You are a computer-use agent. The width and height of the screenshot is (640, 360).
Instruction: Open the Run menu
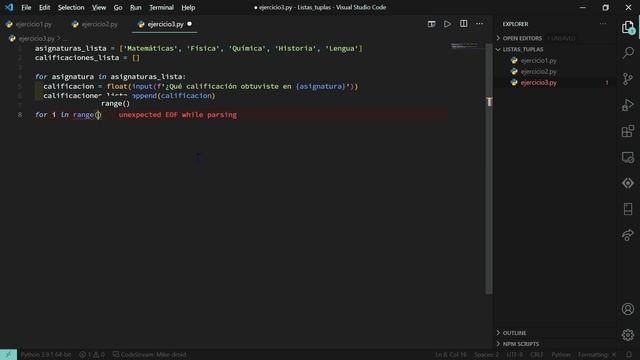pyautogui.click(x=136, y=7)
